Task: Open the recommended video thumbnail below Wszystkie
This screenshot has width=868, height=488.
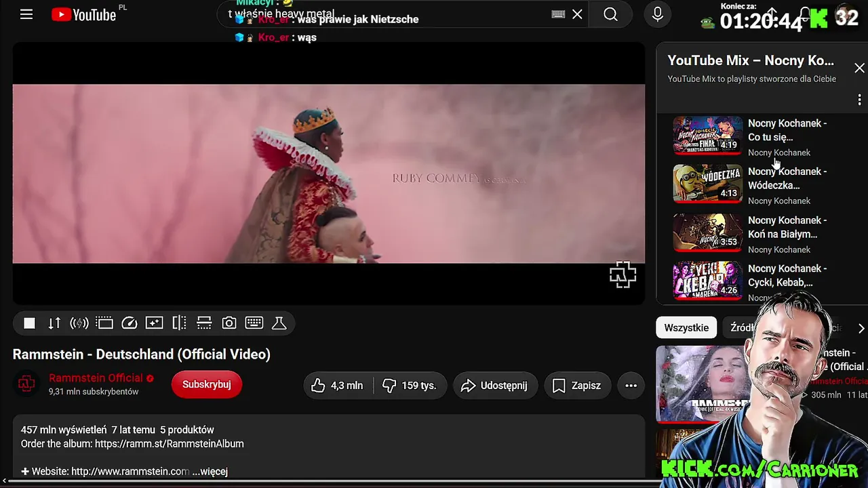Action: pos(703,384)
